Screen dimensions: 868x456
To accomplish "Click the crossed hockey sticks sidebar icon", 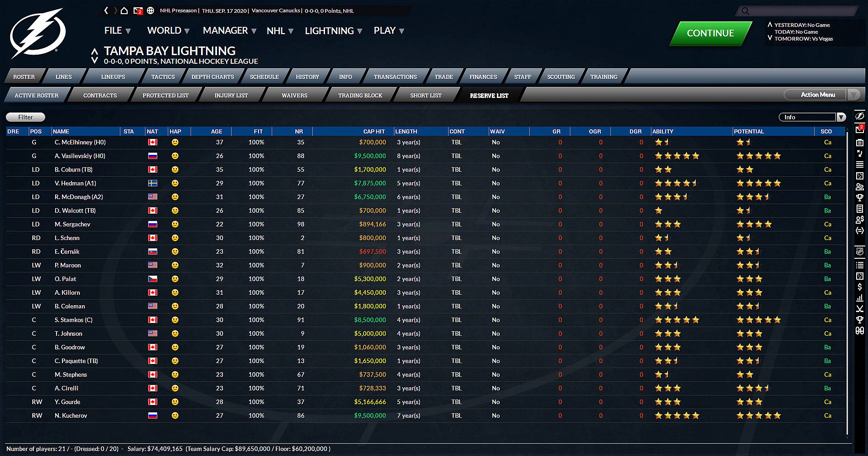I will point(859,308).
